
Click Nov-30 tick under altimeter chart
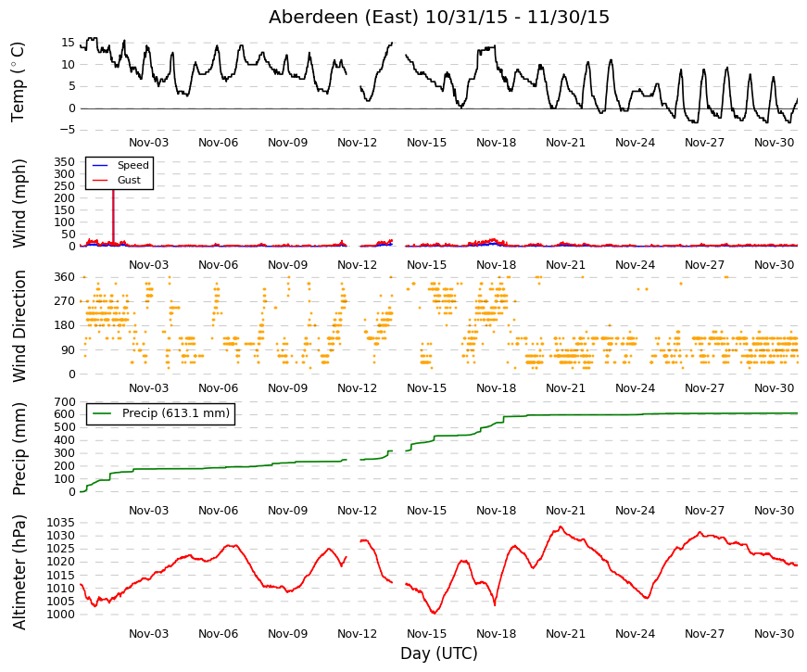point(774,634)
